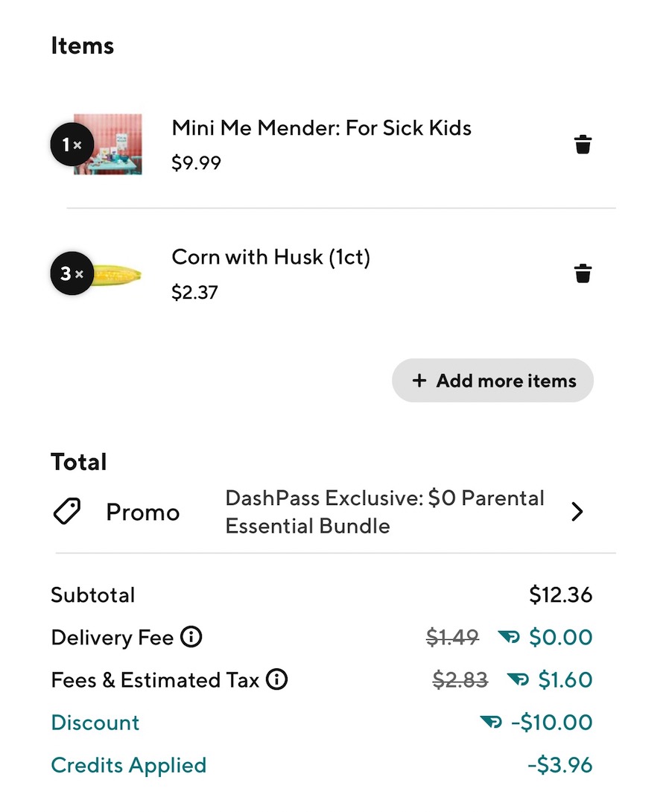
Task: Open the Credits Applied details
Action: pos(128,765)
